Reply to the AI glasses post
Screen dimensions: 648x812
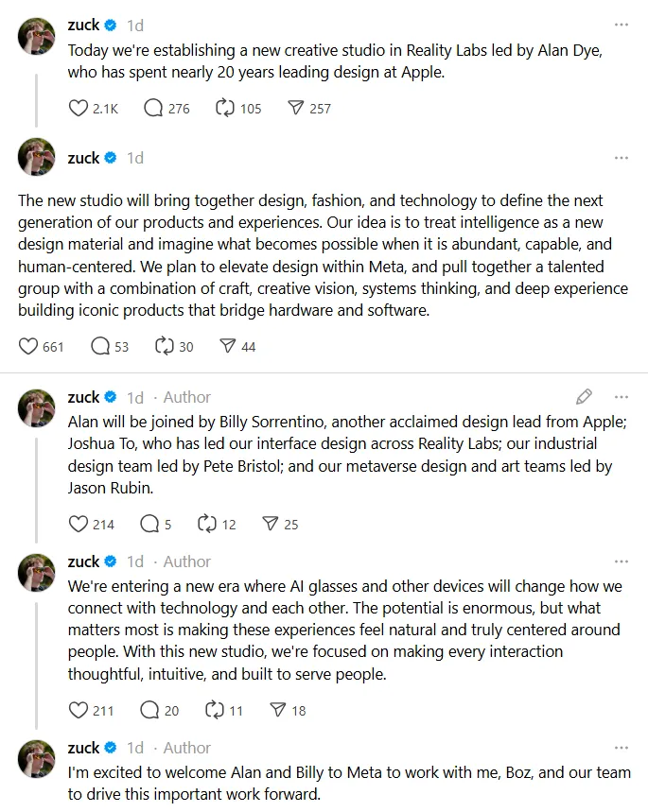(x=149, y=710)
